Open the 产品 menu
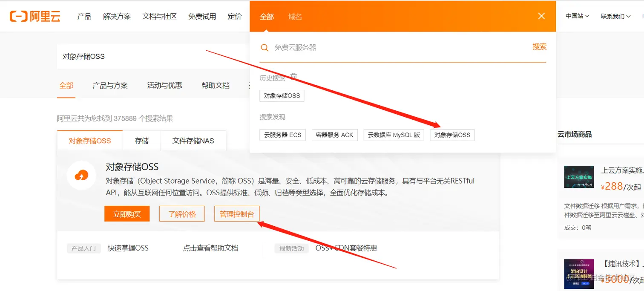Screen dimensions: 644x291 (84, 17)
